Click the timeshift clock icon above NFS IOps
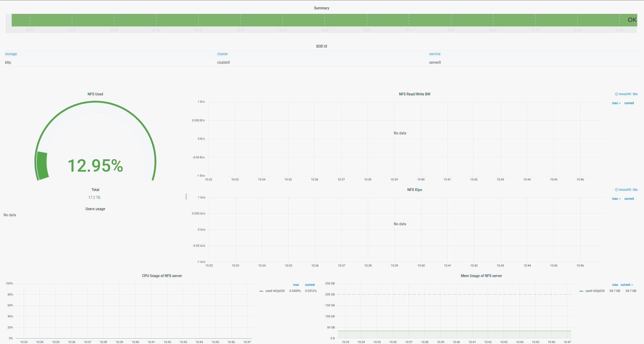Screen dimensions: 644x344 (x=617, y=189)
